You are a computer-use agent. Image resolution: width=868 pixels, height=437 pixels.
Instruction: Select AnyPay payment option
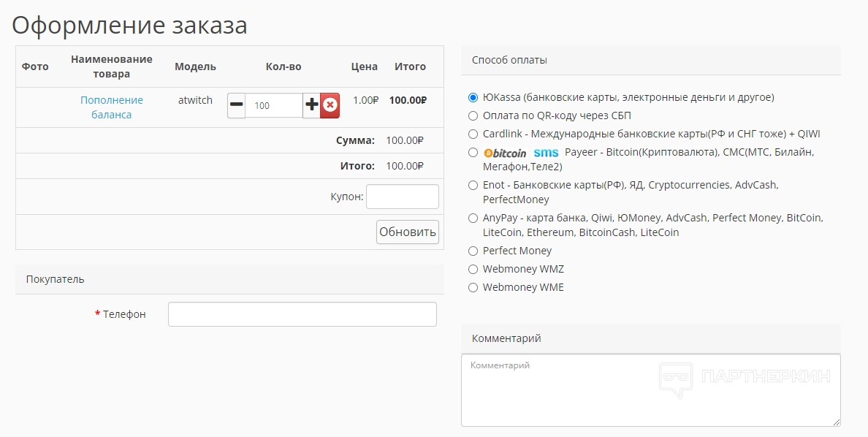(x=473, y=218)
